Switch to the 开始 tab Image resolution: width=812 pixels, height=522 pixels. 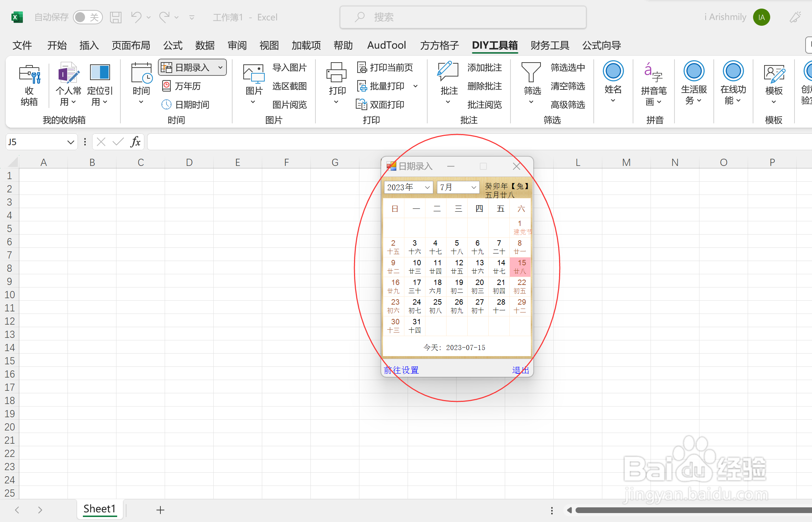tap(57, 45)
